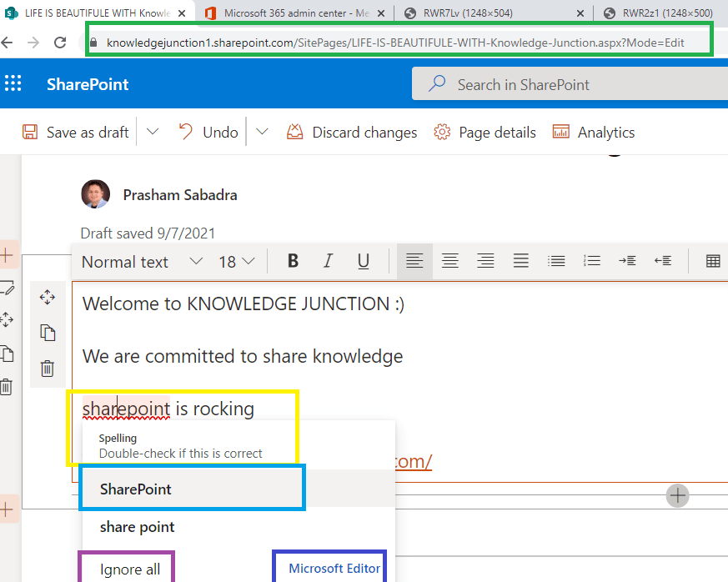
Task: Delete web part trash icon
Action: point(48,369)
